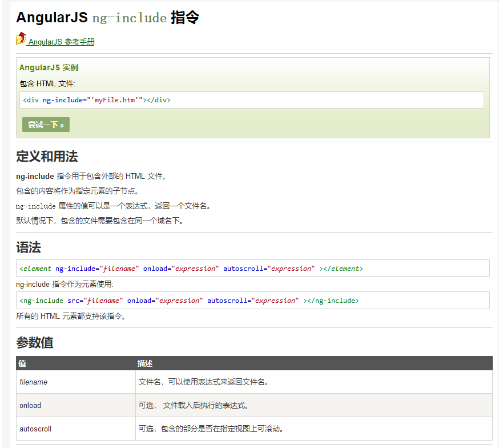Open the AngularJS 参考手册 link

pos(61,42)
